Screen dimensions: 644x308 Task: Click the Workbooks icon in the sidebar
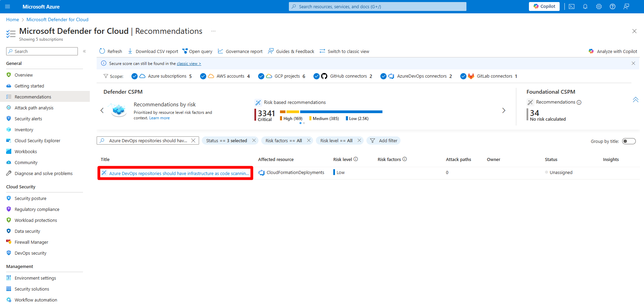point(9,151)
